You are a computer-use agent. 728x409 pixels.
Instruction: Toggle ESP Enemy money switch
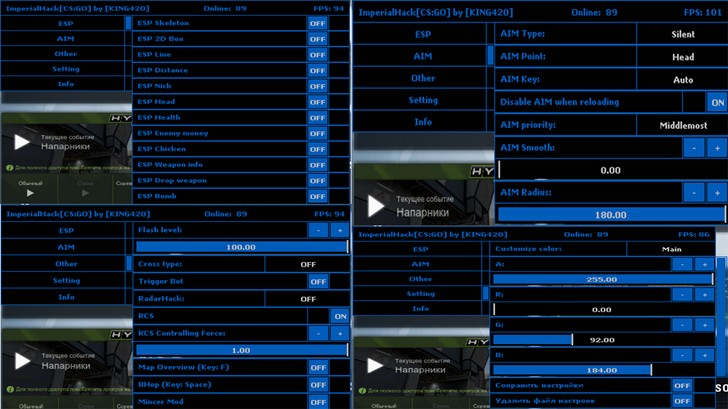point(318,134)
